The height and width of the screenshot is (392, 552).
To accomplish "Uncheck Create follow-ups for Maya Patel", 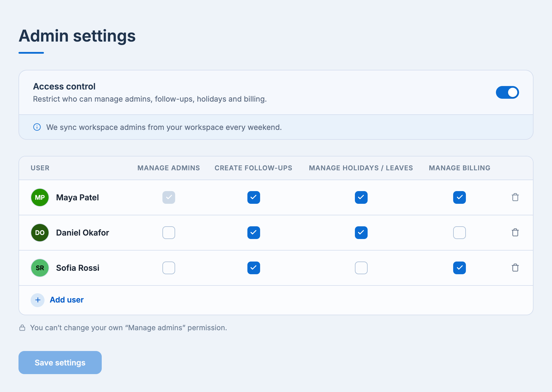I will [254, 197].
